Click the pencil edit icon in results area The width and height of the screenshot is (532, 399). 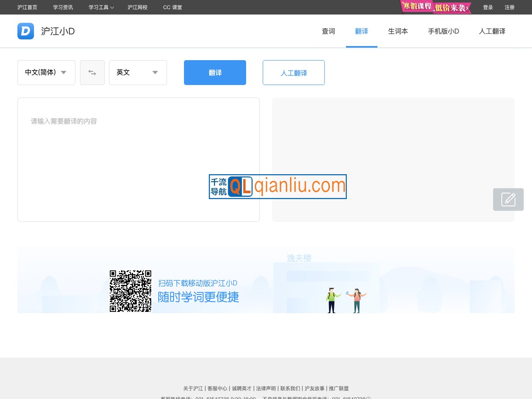(x=508, y=199)
